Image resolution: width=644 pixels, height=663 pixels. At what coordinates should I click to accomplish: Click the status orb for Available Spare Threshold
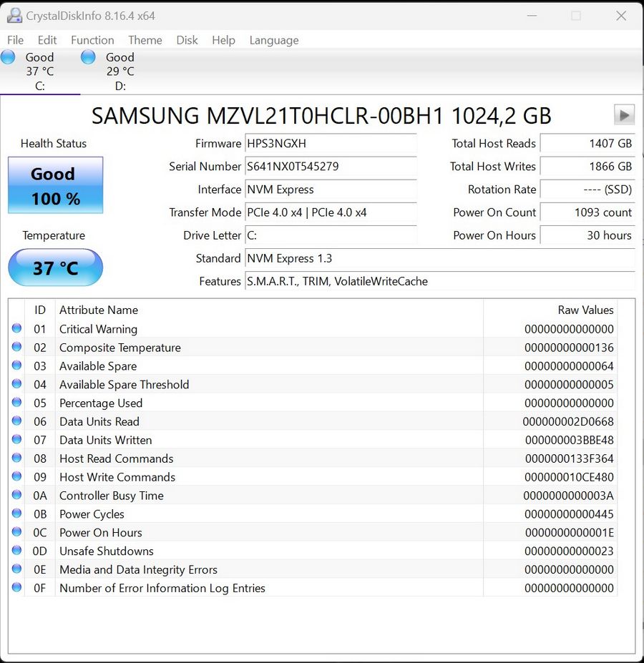pyautogui.click(x=17, y=383)
